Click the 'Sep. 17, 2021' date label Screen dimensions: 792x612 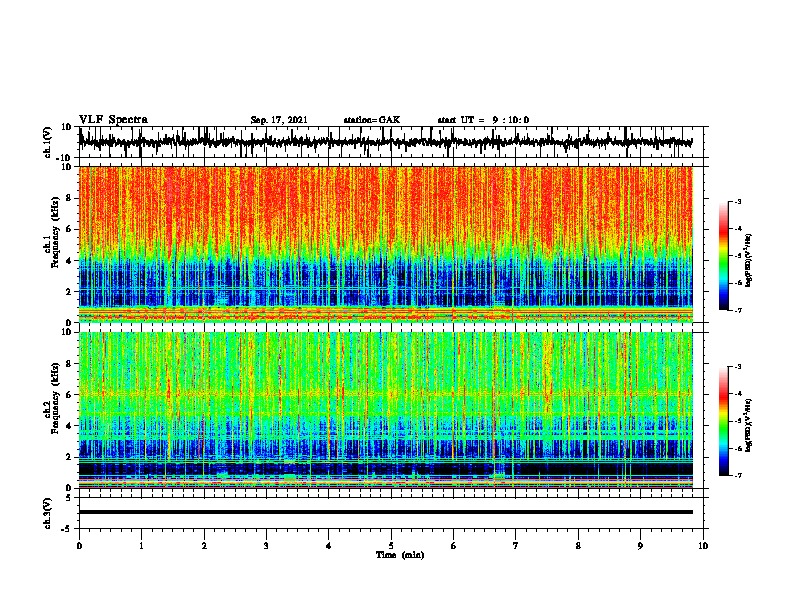point(279,120)
